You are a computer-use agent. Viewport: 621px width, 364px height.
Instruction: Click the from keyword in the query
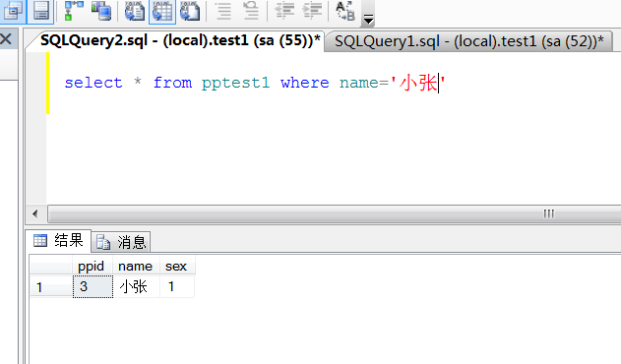[x=172, y=83]
